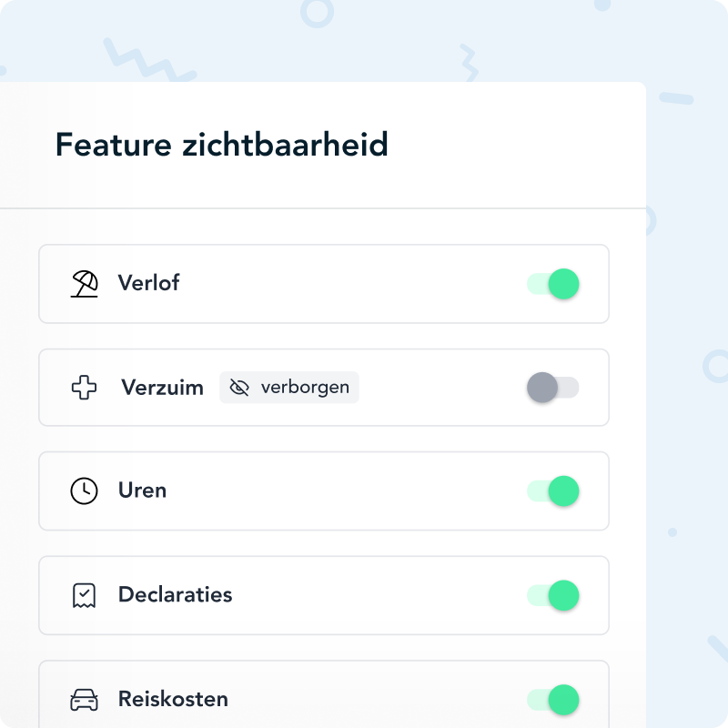728x728 pixels.
Task: Switch off the Reiskosten toggle
Action: [553, 699]
